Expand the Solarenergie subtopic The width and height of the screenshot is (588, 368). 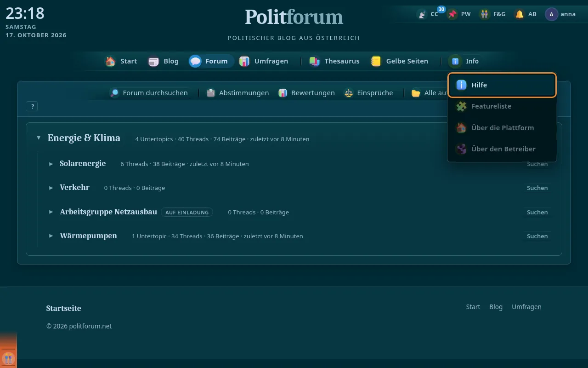pyautogui.click(x=51, y=164)
